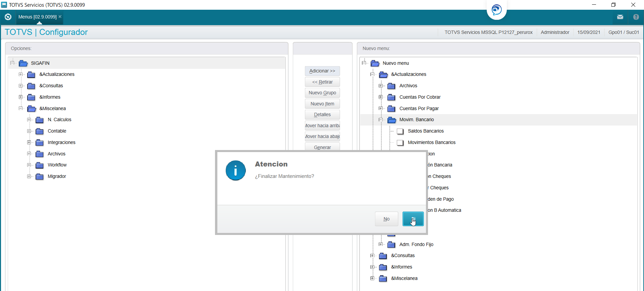Select the &Informes folder icon in the Opciones tree

click(31, 97)
